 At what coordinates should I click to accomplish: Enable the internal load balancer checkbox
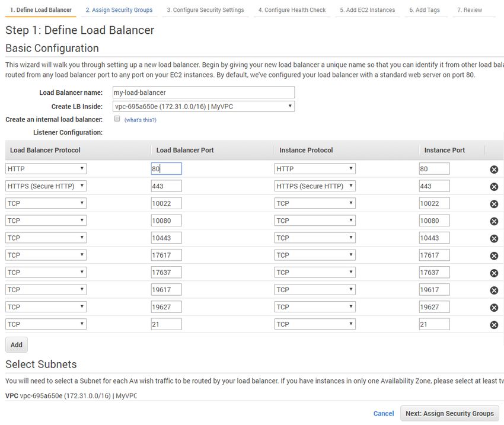(117, 119)
